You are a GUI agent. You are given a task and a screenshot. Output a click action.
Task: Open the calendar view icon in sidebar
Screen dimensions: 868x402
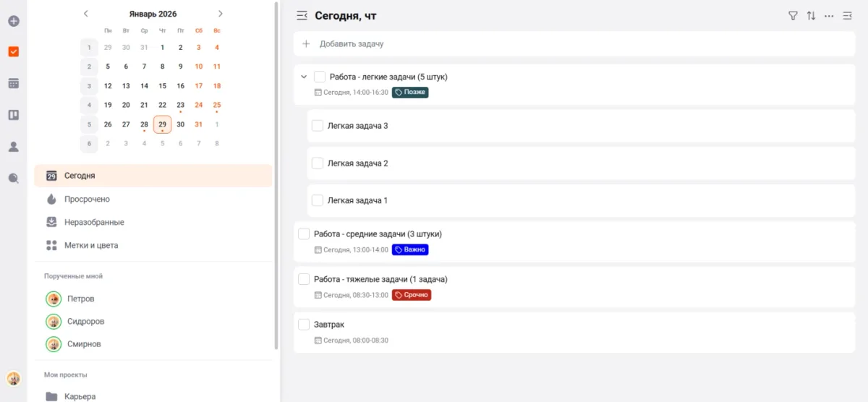tap(13, 83)
